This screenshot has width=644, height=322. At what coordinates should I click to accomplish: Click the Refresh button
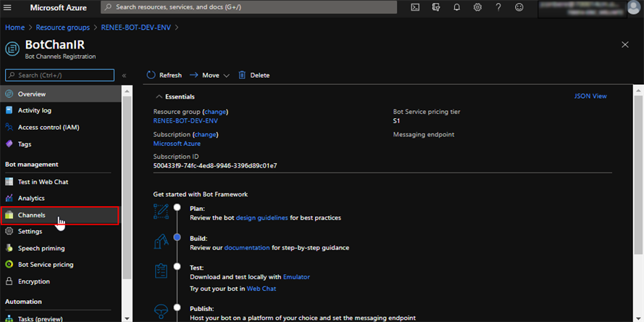point(164,75)
